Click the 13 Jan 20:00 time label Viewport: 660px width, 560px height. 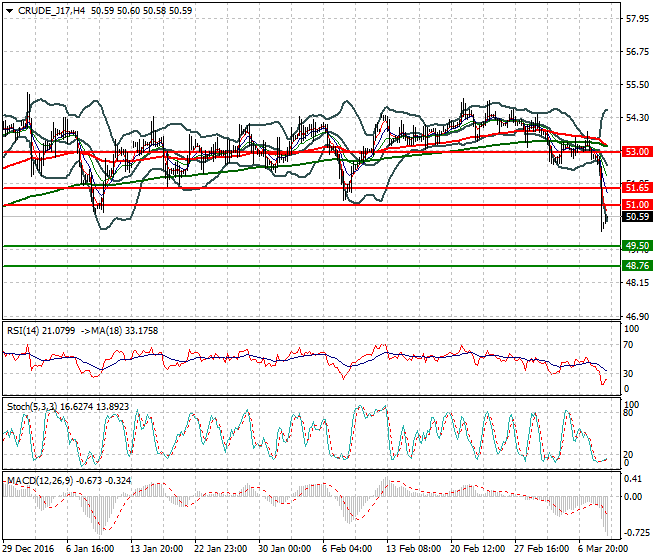(x=156, y=549)
